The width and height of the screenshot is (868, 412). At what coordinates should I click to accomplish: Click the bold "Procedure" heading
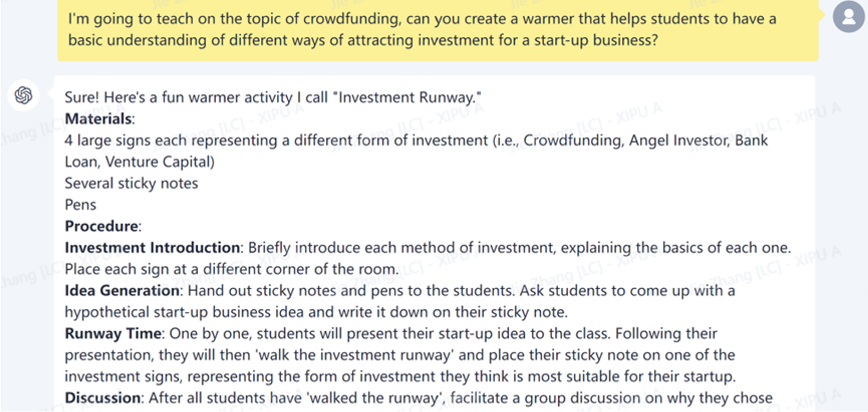coord(102,226)
